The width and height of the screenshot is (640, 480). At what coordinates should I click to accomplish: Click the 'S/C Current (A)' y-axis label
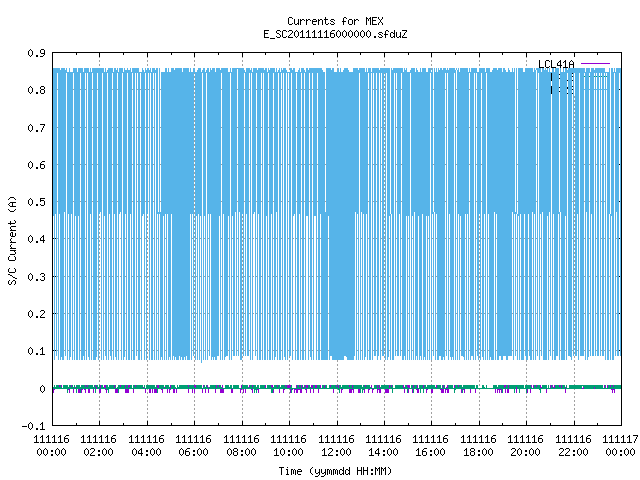click(13, 241)
